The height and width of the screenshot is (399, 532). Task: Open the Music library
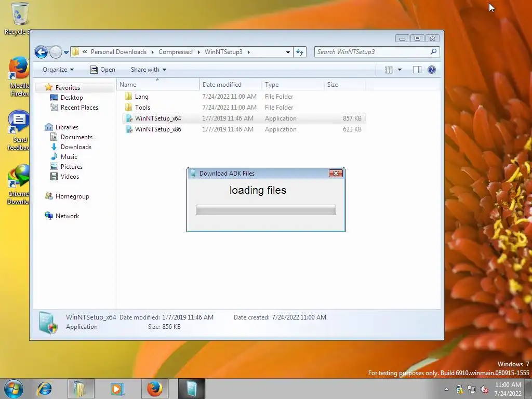pyautogui.click(x=69, y=156)
